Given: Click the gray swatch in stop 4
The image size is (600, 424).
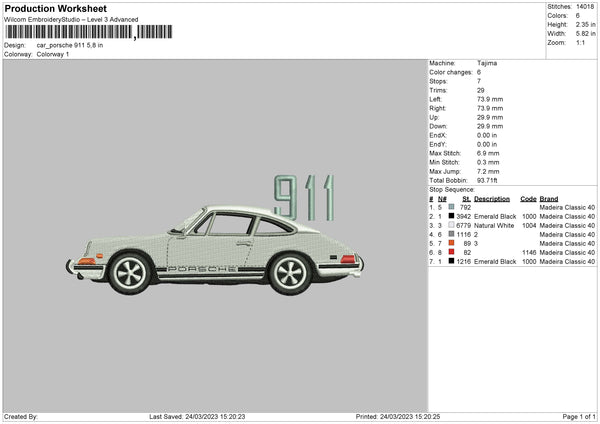Looking at the screenshot, I should pyautogui.click(x=453, y=234).
